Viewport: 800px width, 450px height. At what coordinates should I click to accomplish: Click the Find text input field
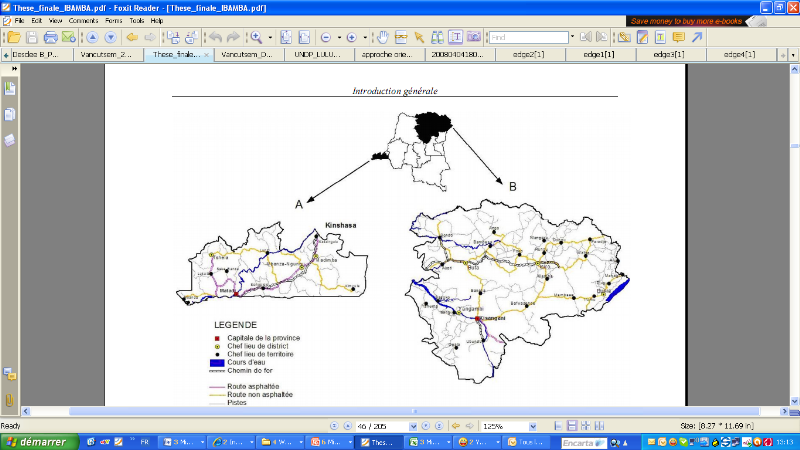[x=528, y=37]
